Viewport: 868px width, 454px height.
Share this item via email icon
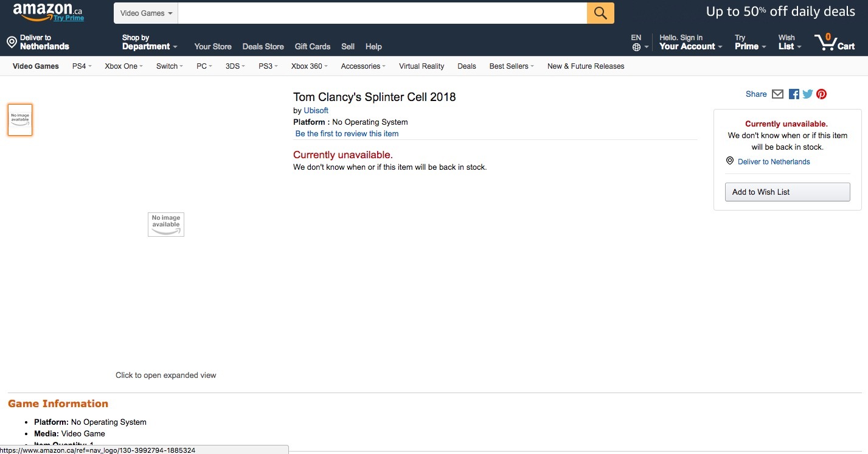pyautogui.click(x=777, y=94)
